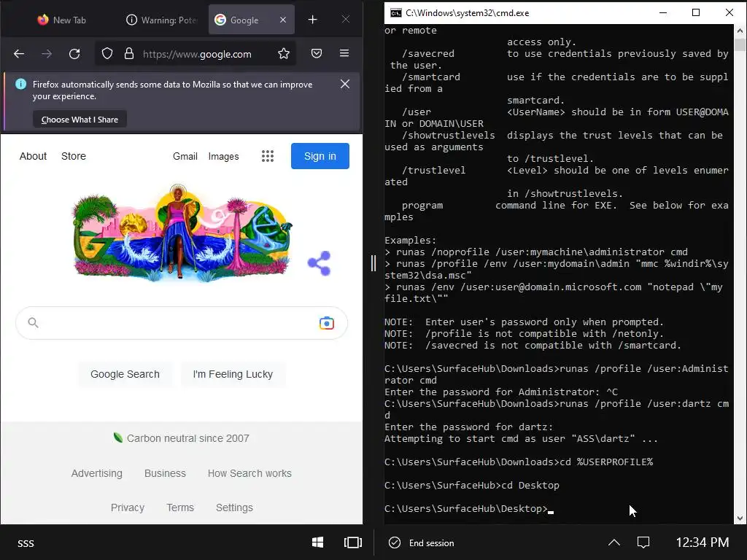
Task: Click the End session check icon
Action: (395, 542)
